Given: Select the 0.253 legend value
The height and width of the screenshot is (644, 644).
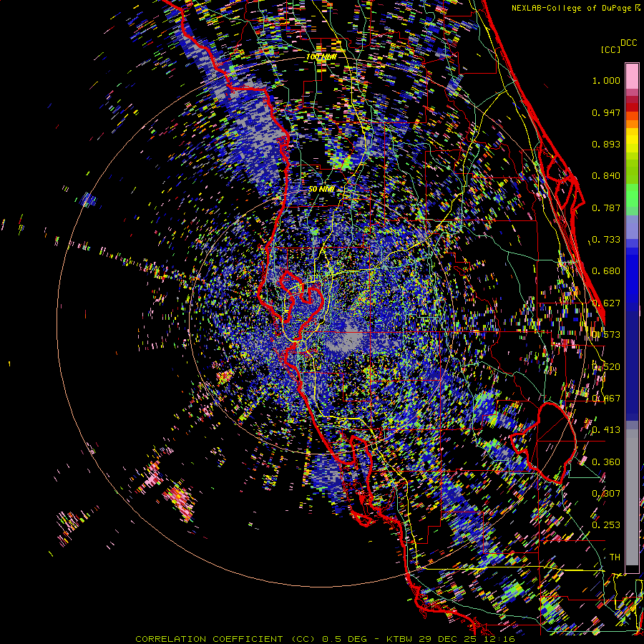Looking at the screenshot, I should [x=606, y=525].
